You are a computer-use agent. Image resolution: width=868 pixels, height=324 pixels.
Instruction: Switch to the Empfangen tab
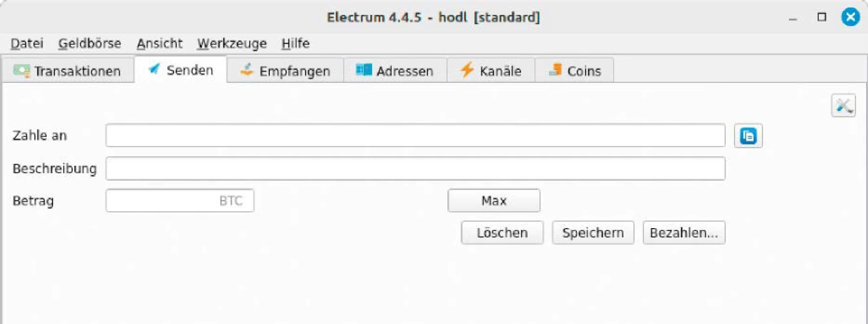(285, 71)
